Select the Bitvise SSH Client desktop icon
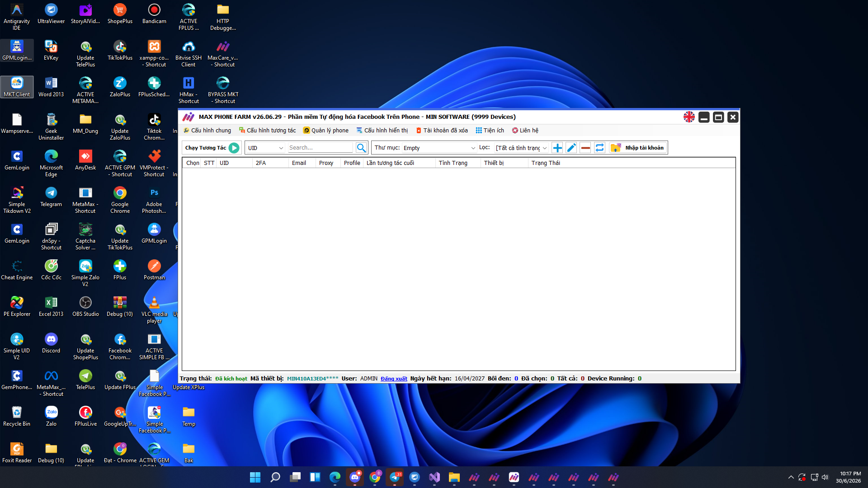Viewport: 868px width, 488px height. (x=189, y=54)
